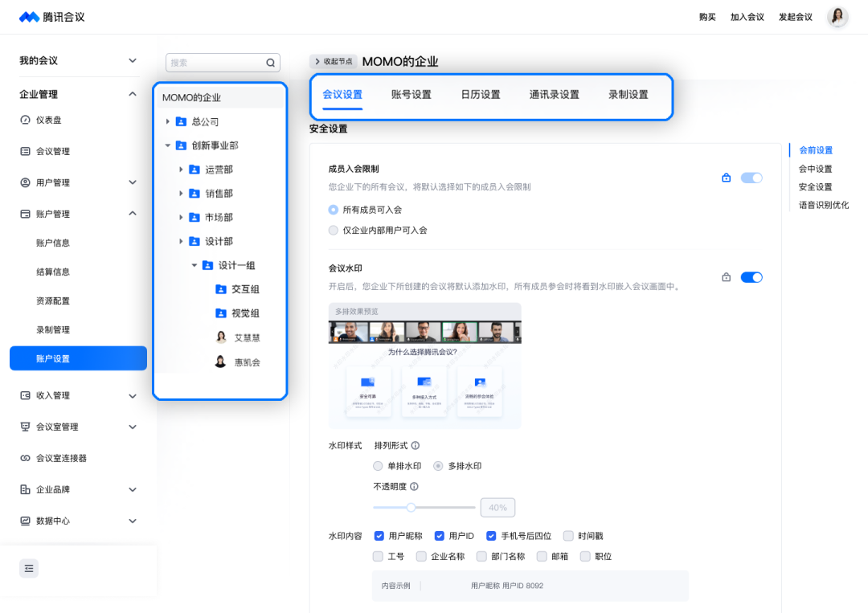Jump to 会中设置 anchor link
The width and height of the screenshot is (868, 613).
816,169
